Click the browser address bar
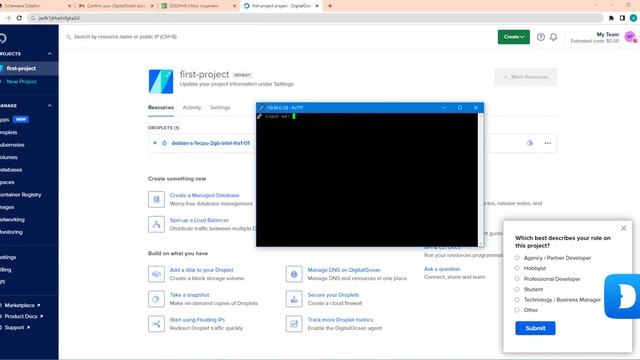This screenshot has width=640, height=360. pos(315,18)
